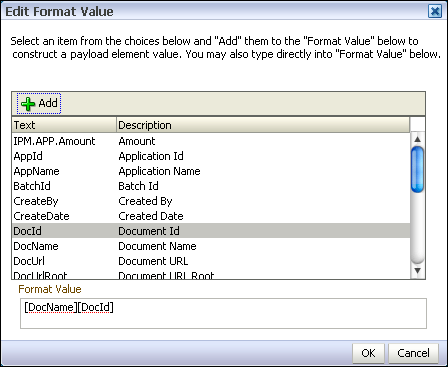Focus the Format Value text field
The width and height of the screenshot is (448, 367).
[x=223, y=313]
